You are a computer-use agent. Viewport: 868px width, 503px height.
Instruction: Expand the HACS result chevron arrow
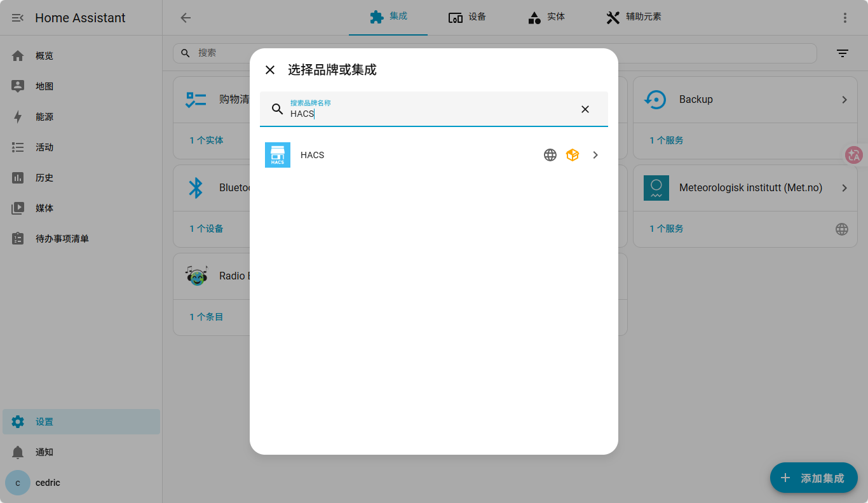coord(595,155)
